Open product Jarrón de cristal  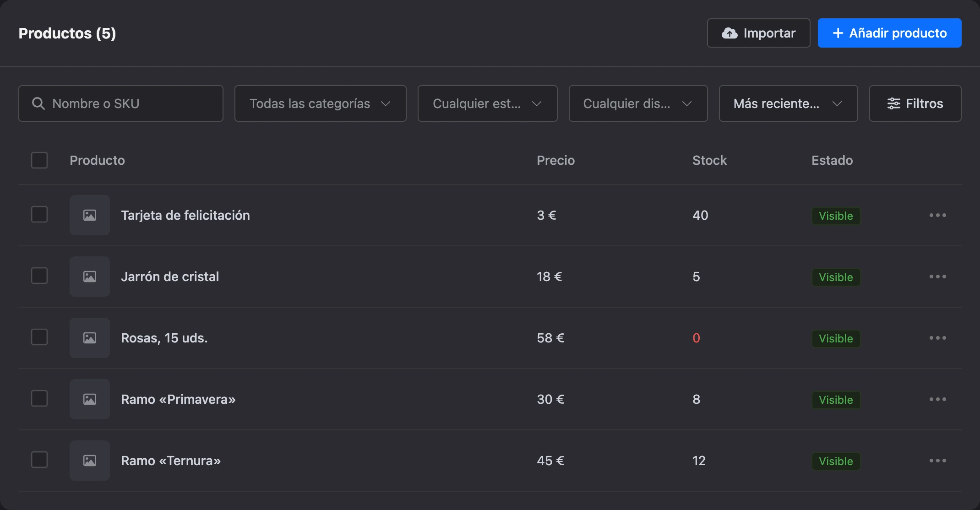tap(170, 277)
